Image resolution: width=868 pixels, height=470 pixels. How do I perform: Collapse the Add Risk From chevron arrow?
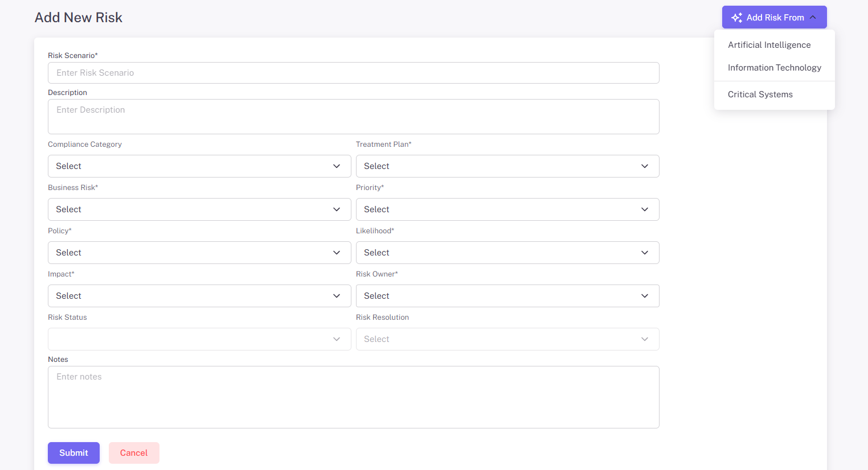pyautogui.click(x=813, y=18)
